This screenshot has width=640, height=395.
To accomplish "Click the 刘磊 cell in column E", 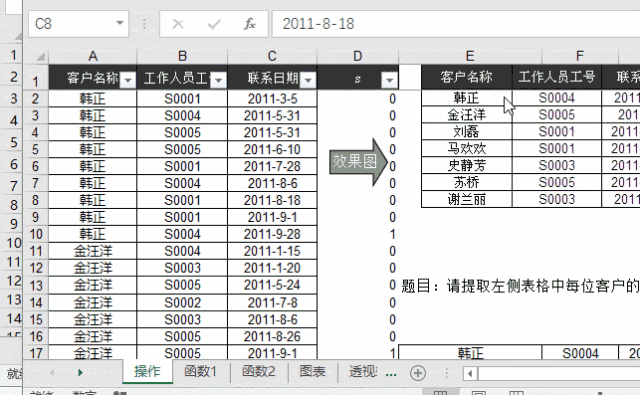I will (467, 132).
